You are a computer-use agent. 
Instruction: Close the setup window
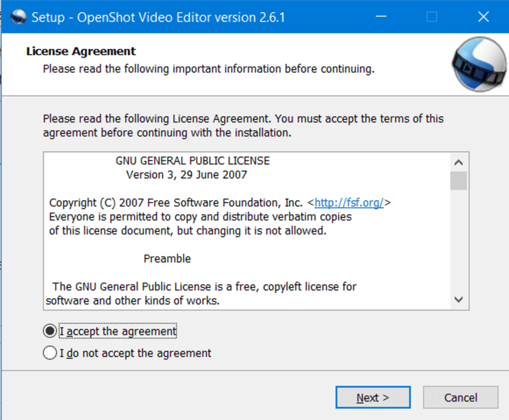tap(483, 17)
